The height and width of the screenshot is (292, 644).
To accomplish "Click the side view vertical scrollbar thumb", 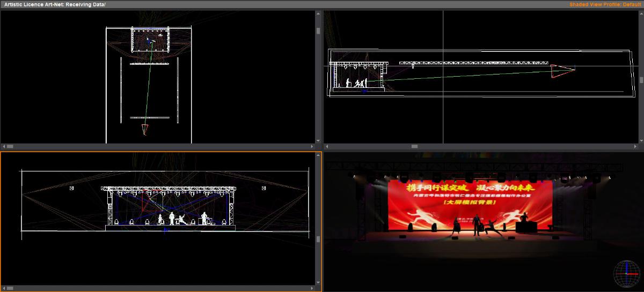I will coord(641,80).
